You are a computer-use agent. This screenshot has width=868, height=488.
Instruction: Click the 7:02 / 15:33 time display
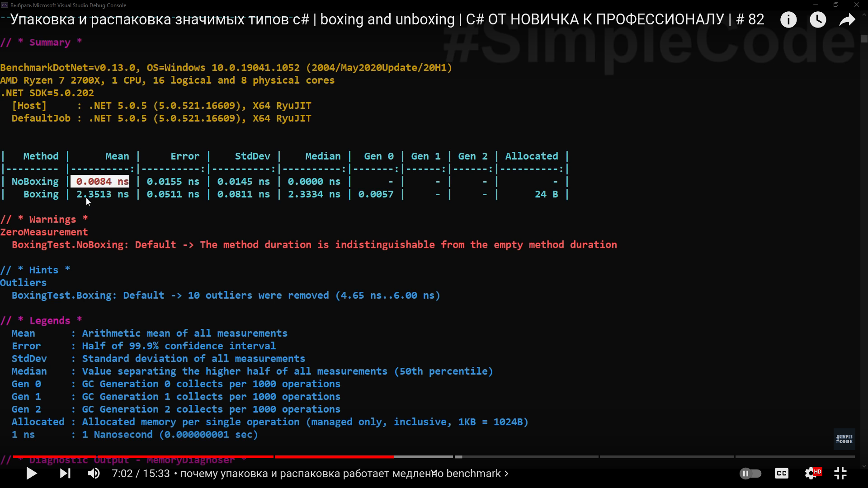(x=141, y=474)
